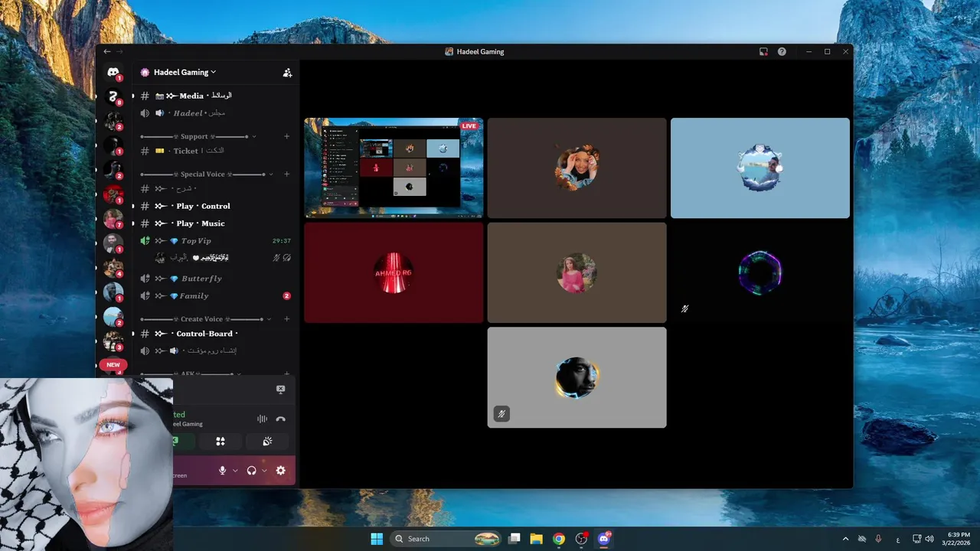Disconnect from voice with hang-up icon
This screenshot has width=980, height=551.
pos(281,419)
